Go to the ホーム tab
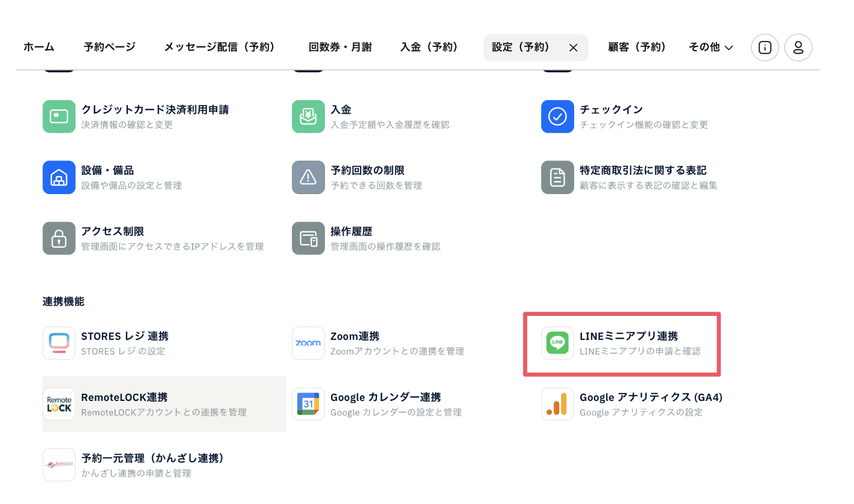 pos(39,47)
